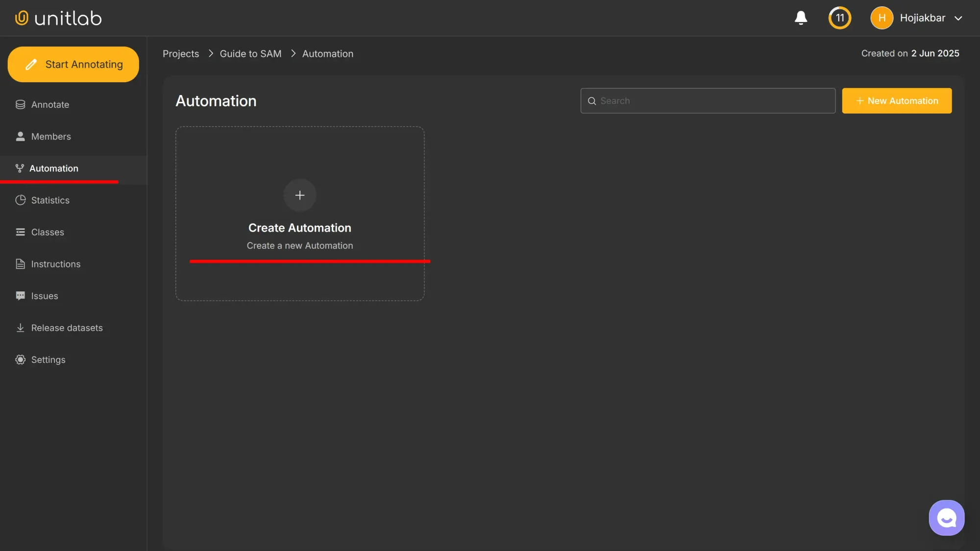Image resolution: width=980 pixels, height=551 pixels.
Task: Navigate to Projects via breadcrumb
Action: [180, 53]
